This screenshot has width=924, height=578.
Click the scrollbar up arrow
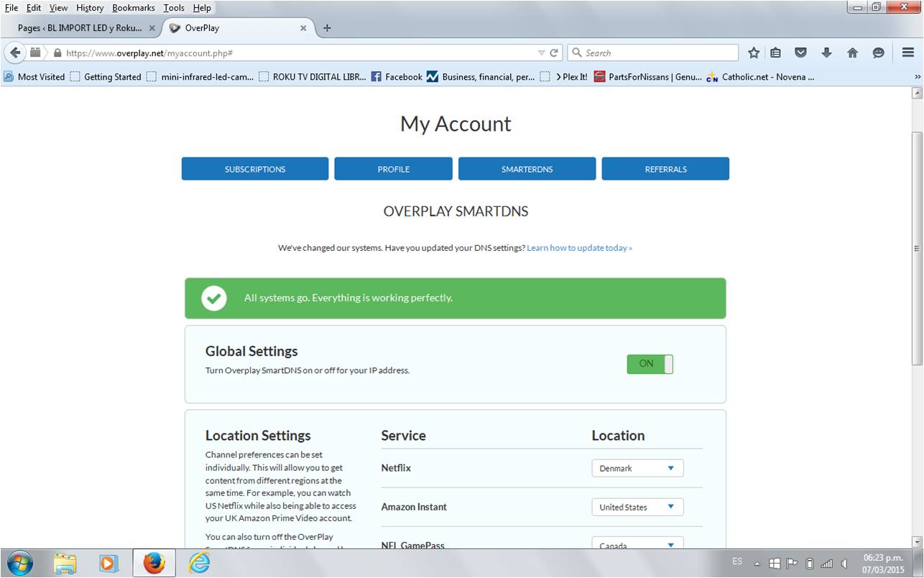click(x=917, y=93)
